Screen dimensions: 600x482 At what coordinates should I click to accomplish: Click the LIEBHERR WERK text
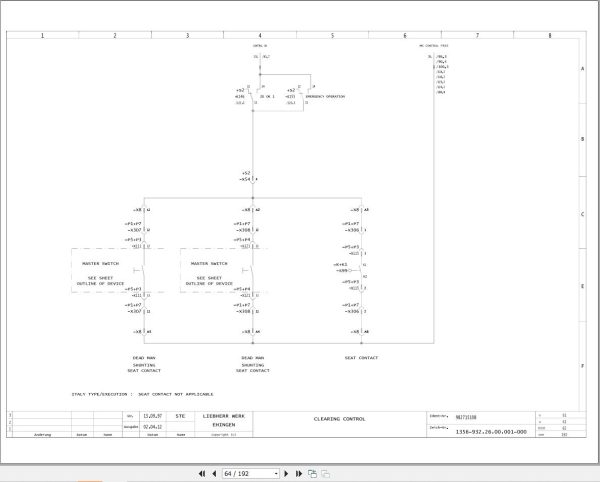(223, 416)
